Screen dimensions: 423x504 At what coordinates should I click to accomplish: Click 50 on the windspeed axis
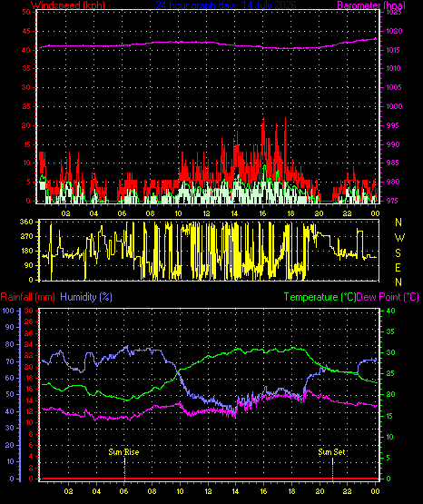26,12
